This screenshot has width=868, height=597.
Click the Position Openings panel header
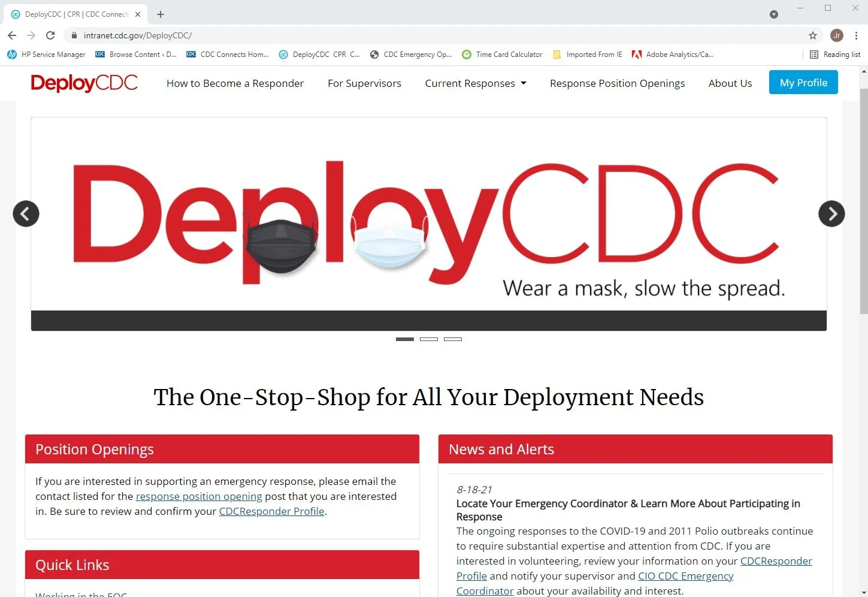coord(222,449)
